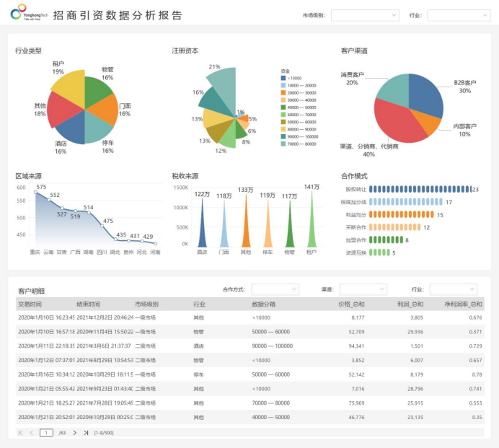Open the 合作方式 dropdown above the table

(275, 289)
